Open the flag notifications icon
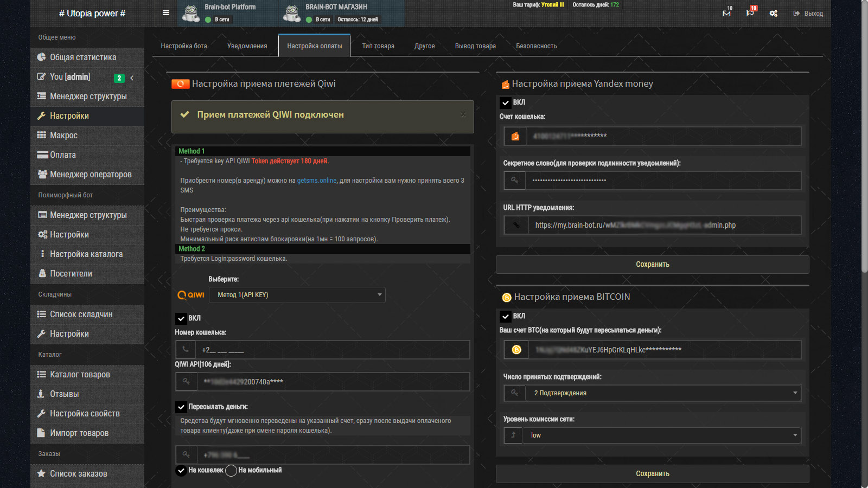Viewport: 868px width, 488px height. pos(750,13)
